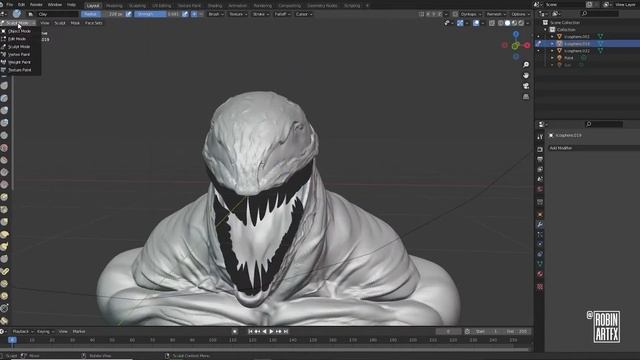Click the outliner search field

tap(600, 13)
